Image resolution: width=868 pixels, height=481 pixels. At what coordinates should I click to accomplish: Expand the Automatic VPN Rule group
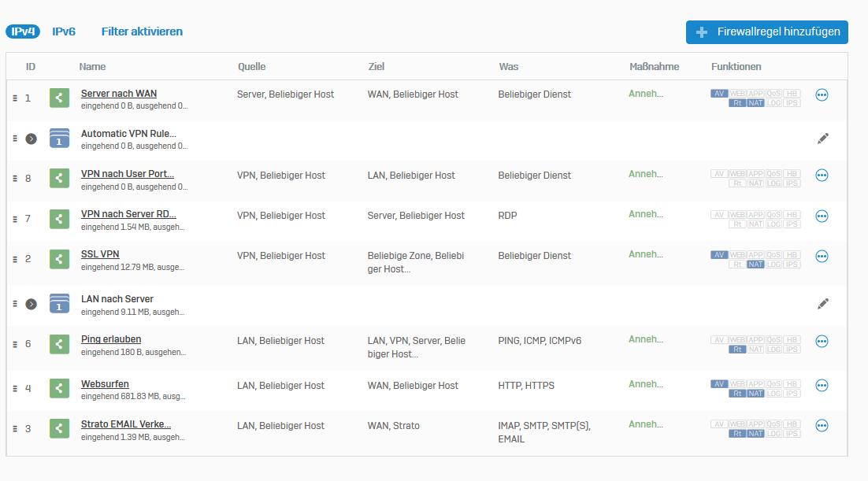tap(31, 139)
